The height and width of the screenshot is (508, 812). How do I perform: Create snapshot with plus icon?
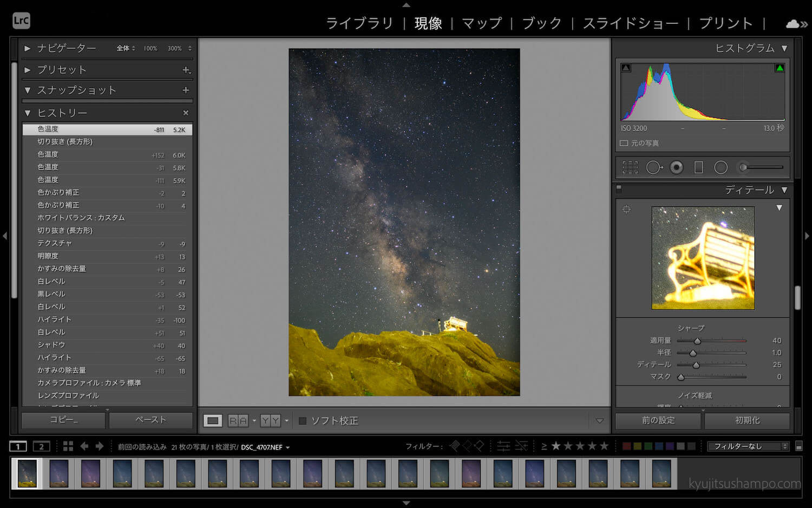[186, 90]
